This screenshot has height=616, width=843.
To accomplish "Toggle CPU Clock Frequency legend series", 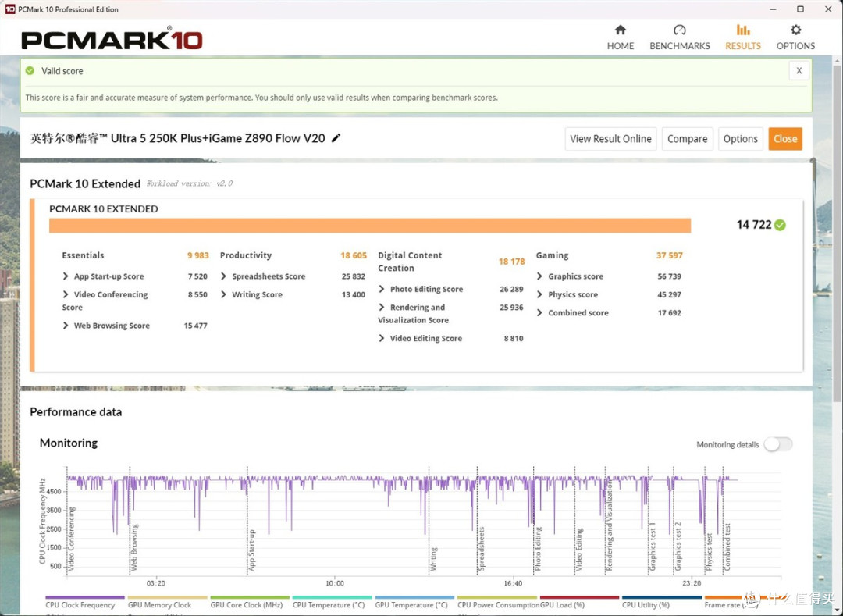I will coord(80,605).
